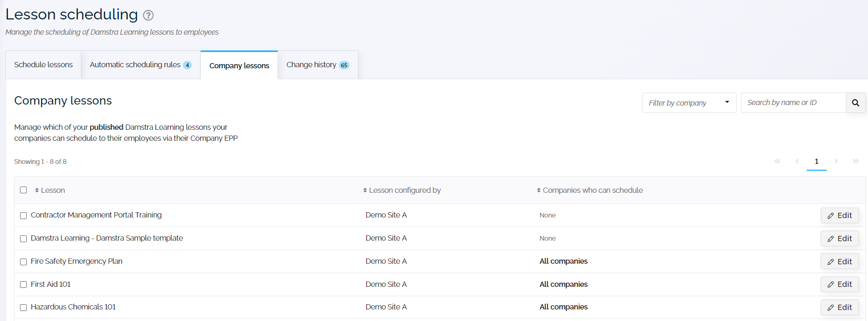The height and width of the screenshot is (321, 868).
Task: Click the Search by name or ID field
Action: 793,103
